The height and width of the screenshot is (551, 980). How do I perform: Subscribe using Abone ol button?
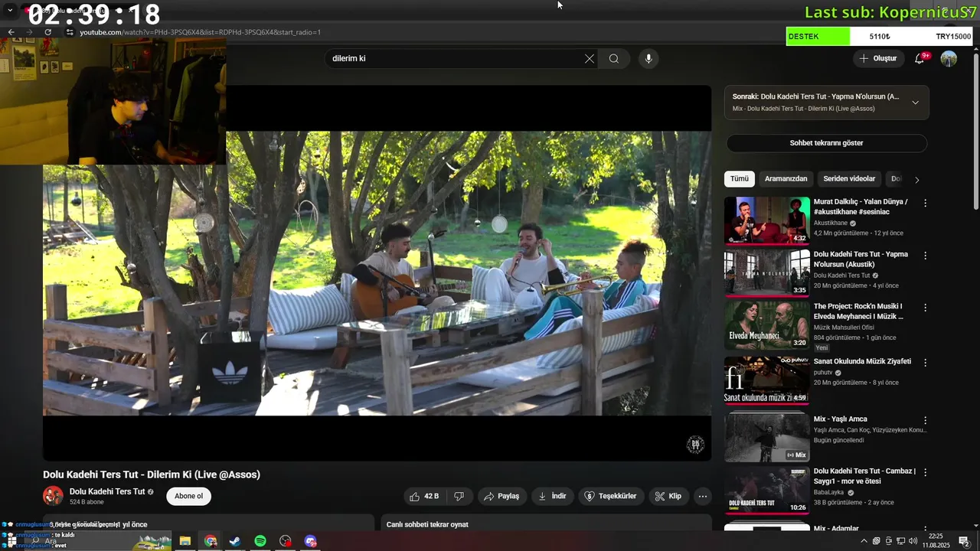point(189,496)
